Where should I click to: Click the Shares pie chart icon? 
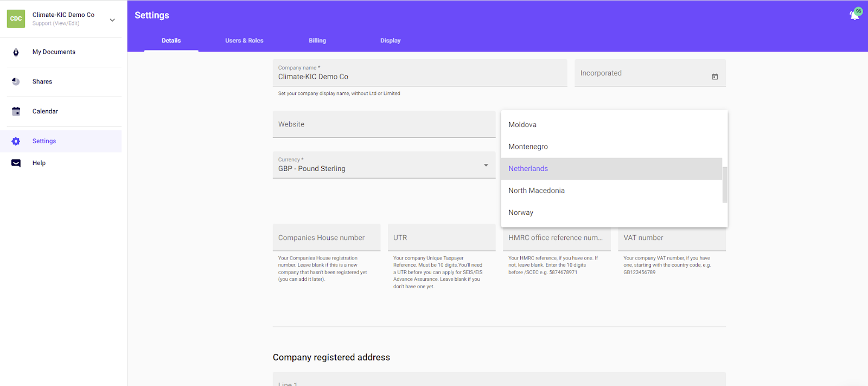pos(16,81)
